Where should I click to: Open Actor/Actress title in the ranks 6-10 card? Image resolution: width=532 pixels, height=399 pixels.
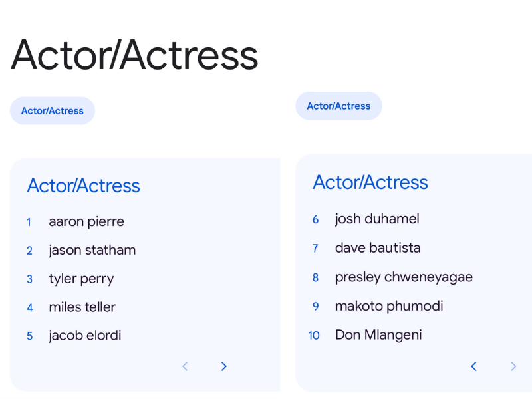click(370, 182)
